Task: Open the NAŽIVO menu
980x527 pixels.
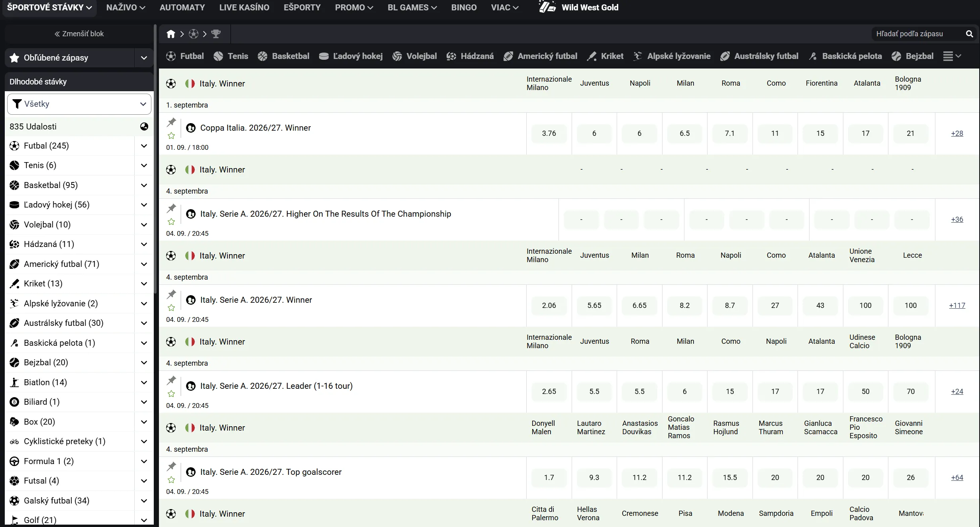Action: [125, 8]
